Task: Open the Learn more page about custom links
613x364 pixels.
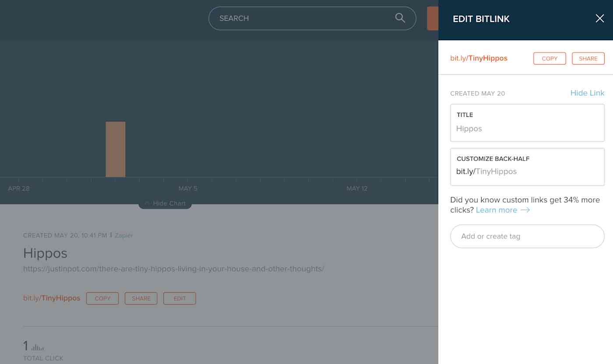Action: tap(497, 210)
